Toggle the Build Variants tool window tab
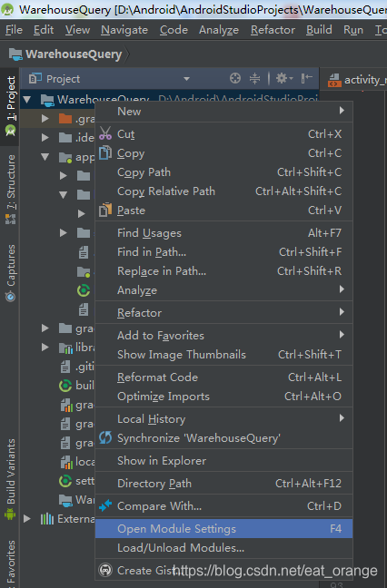Screen dimensions: 387x588 click(x=10, y=478)
